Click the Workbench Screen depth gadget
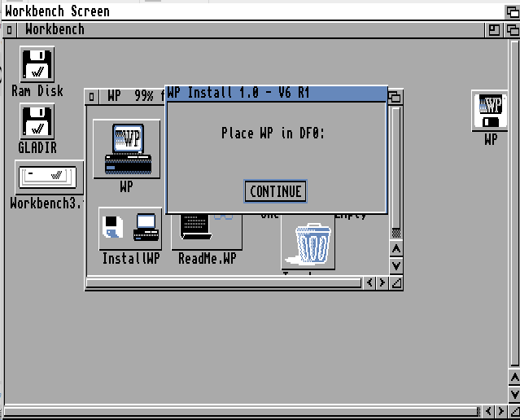This screenshot has height=420, width=520. [513, 12]
